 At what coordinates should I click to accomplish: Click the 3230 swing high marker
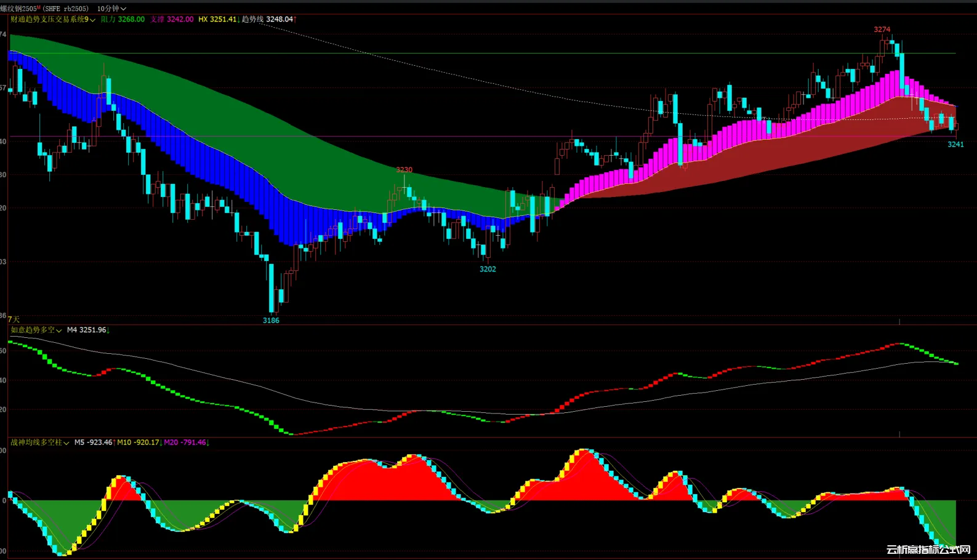(x=404, y=170)
